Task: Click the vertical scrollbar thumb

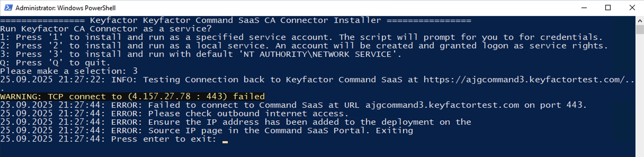Action: point(640,29)
